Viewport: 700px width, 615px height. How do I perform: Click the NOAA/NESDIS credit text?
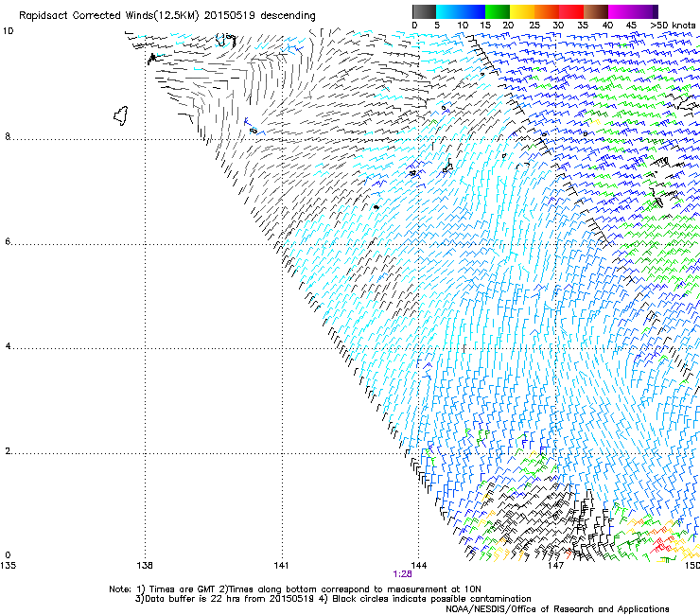[x=557, y=609]
